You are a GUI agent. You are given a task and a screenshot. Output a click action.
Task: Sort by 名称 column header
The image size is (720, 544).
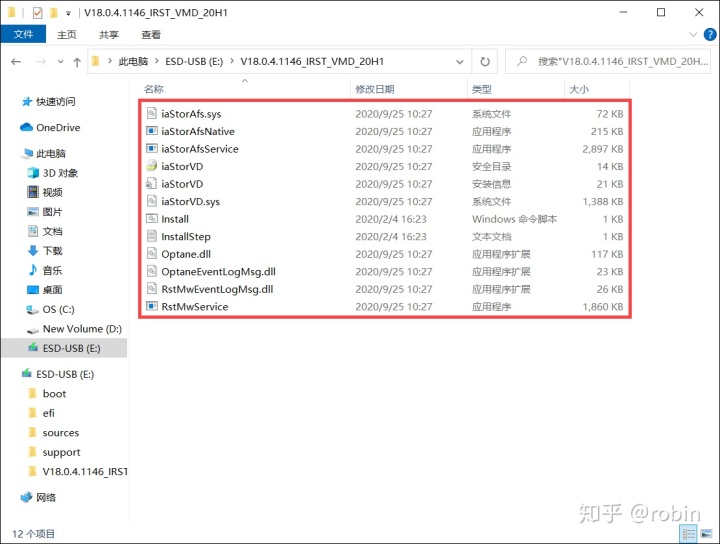coord(153,89)
